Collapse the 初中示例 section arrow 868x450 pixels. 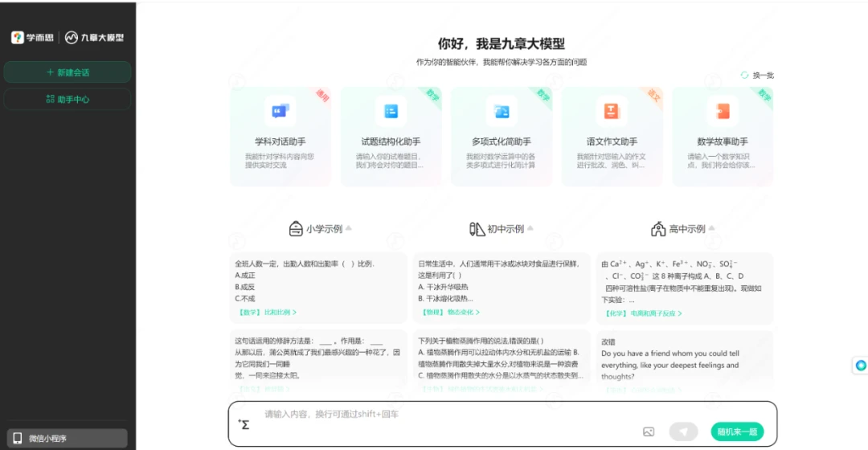[x=530, y=228]
